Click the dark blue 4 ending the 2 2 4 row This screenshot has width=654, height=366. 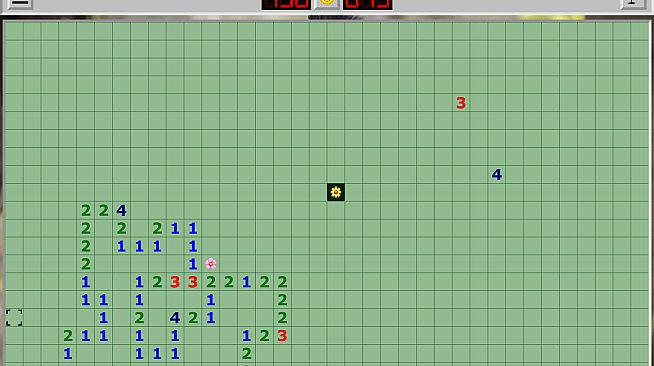pyautogui.click(x=121, y=211)
